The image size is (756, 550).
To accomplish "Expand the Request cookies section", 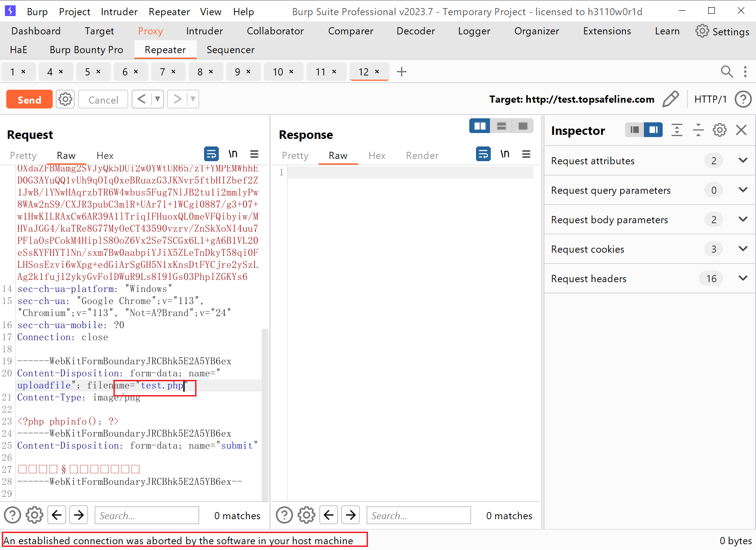I will (x=743, y=249).
